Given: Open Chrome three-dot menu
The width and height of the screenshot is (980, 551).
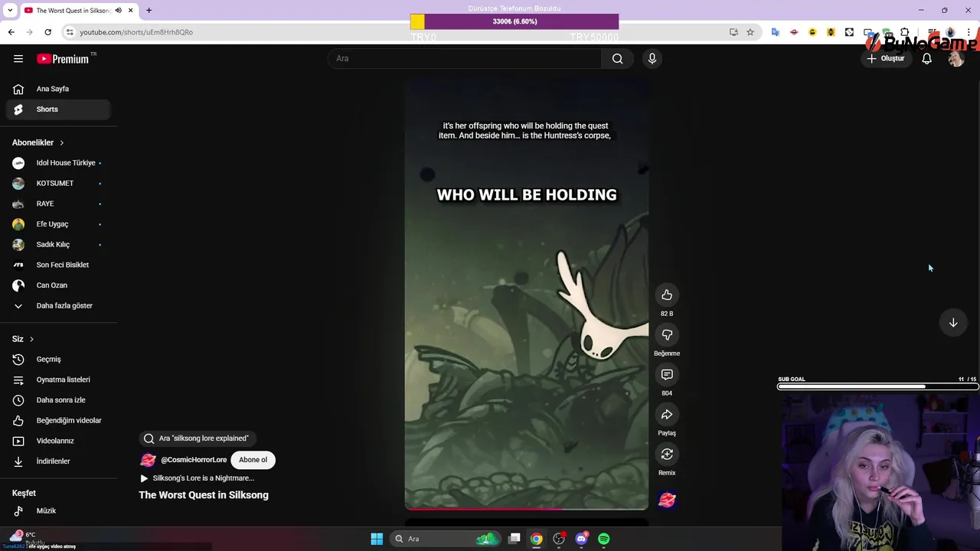Looking at the screenshot, I should point(969,32).
